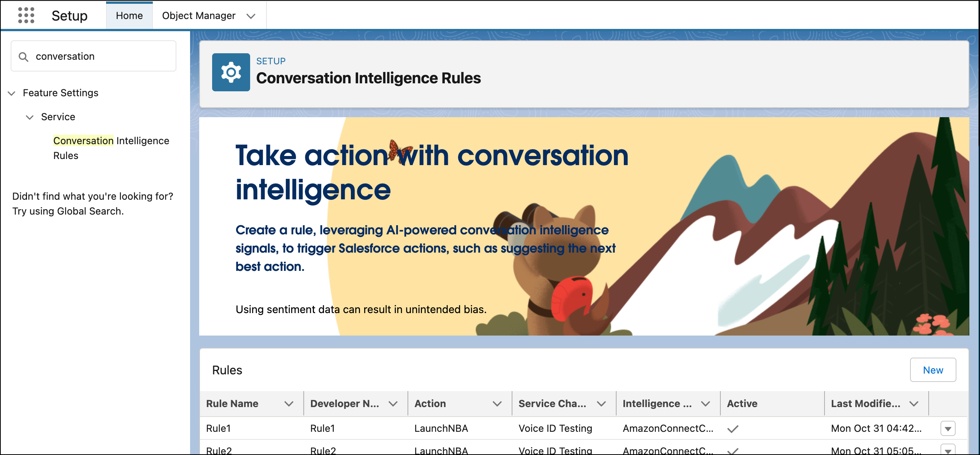This screenshot has height=455, width=980.
Task: Click the Developer Name column header text
Action: pos(345,404)
